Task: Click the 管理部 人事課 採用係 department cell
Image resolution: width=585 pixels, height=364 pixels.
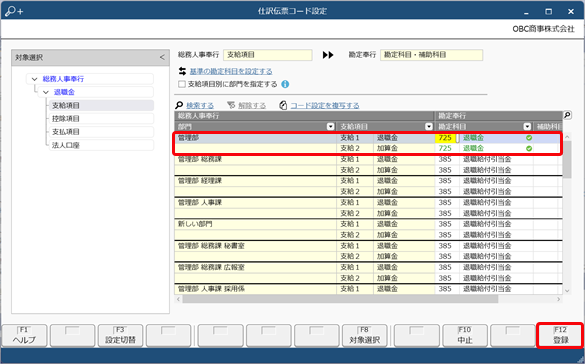Action: coord(256,289)
